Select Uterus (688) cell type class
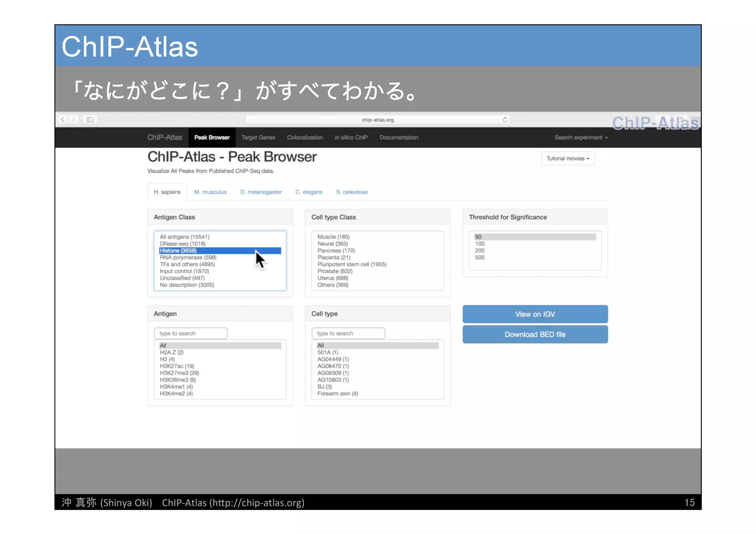756x534 pixels. 378,278
